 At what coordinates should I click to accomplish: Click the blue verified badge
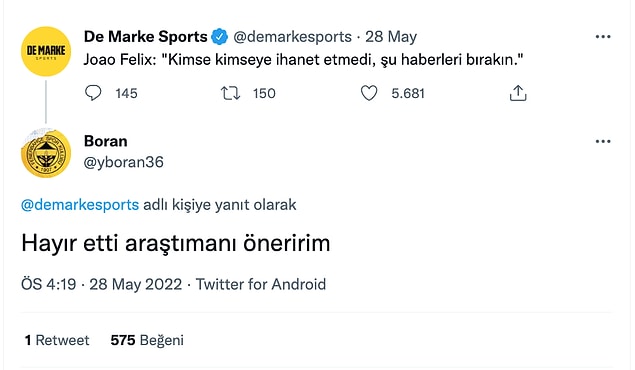219,37
